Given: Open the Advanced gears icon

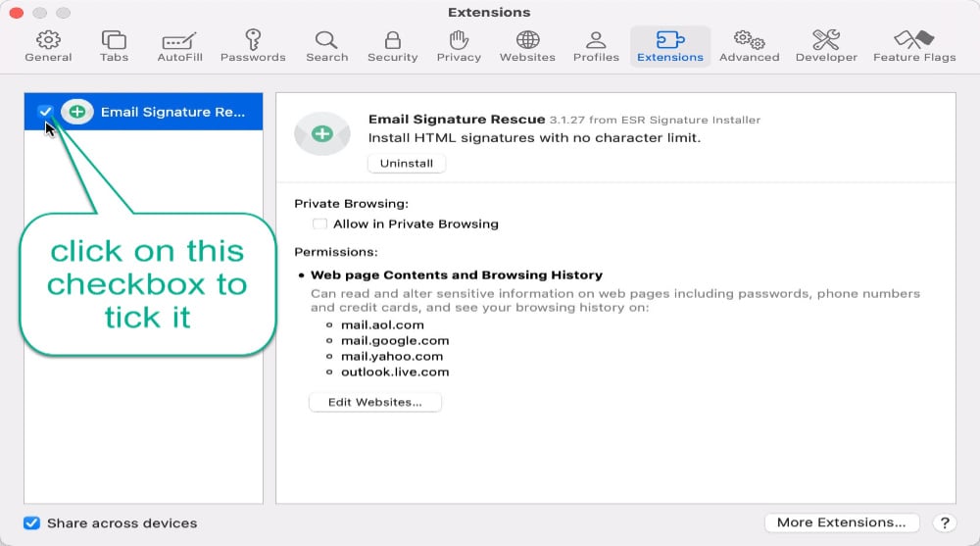Looking at the screenshot, I should coord(750,40).
